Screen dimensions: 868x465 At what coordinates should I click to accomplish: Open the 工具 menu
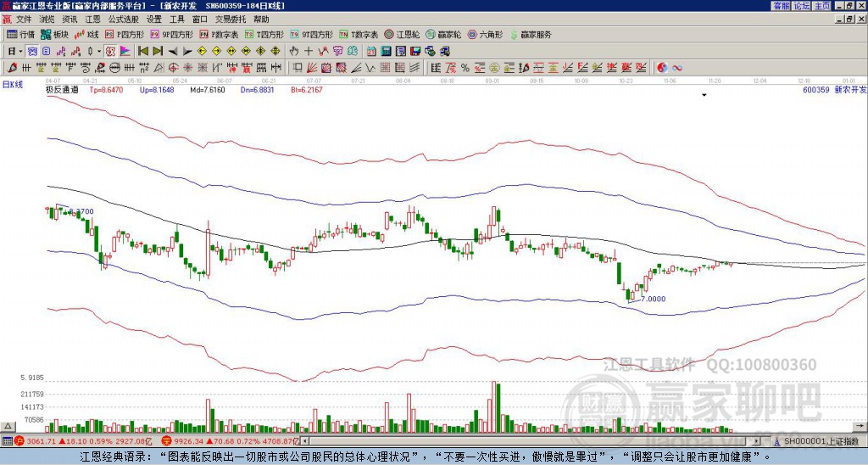coord(176,20)
